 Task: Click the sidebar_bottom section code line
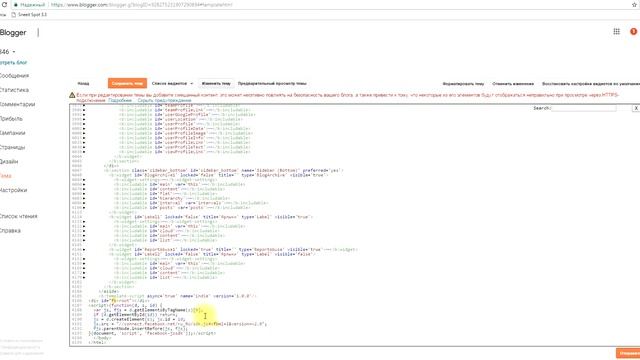224,170
